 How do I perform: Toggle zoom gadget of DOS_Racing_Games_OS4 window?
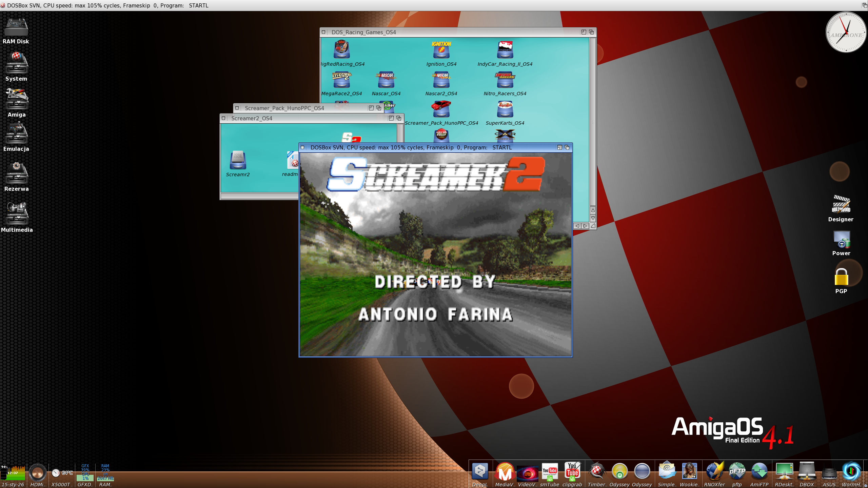pyautogui.click(x=584, y=32)
